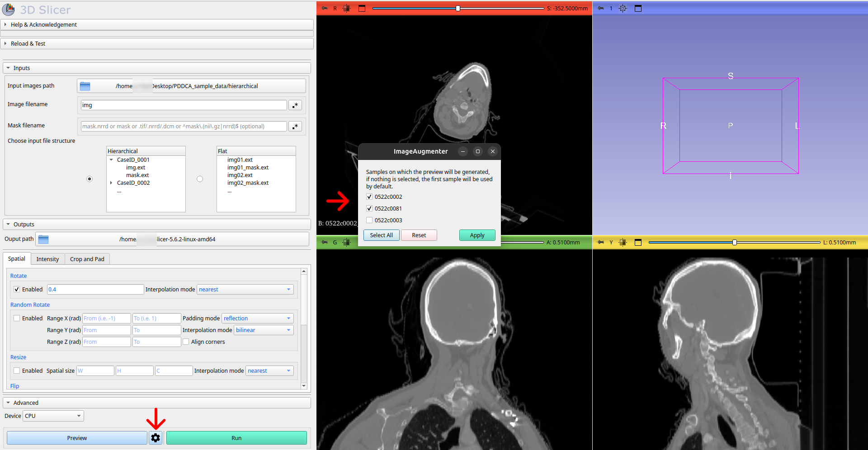The image size is (868, 450).
Task: Click the Preview button
Action: click(77, 438)
